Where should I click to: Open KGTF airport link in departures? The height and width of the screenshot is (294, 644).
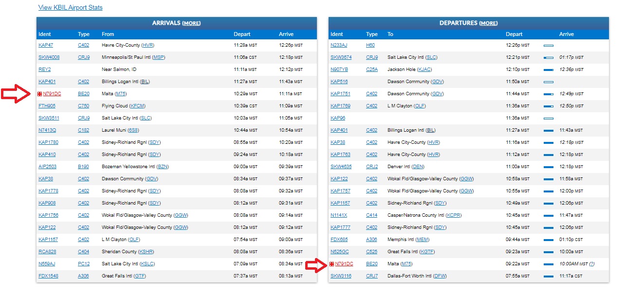pos(427,252)
